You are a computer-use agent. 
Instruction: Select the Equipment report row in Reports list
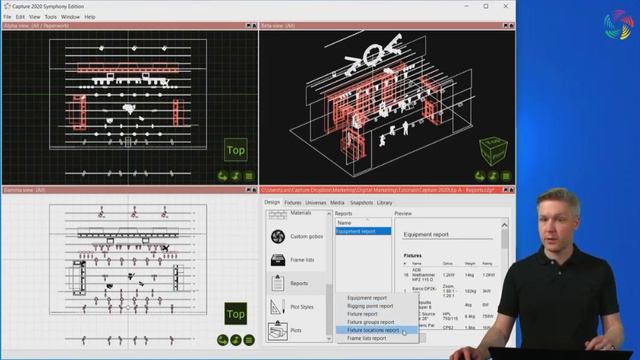click(x=363, y=231)
